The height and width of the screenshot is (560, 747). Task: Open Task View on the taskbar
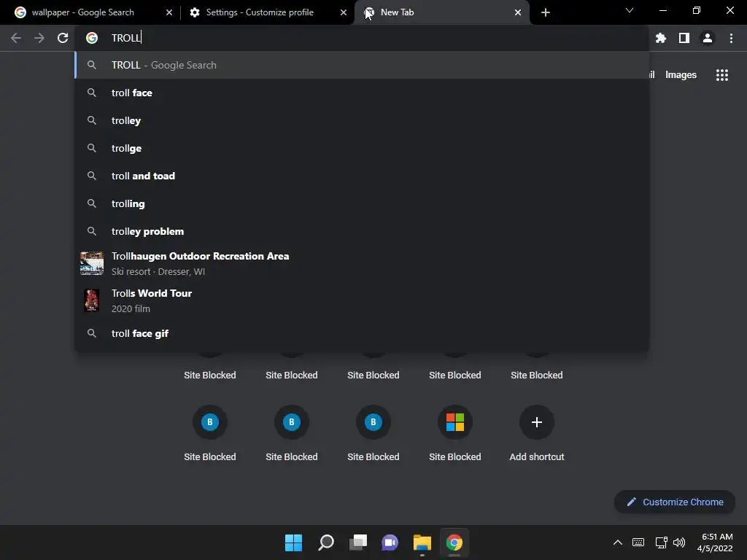coord(357,542)
